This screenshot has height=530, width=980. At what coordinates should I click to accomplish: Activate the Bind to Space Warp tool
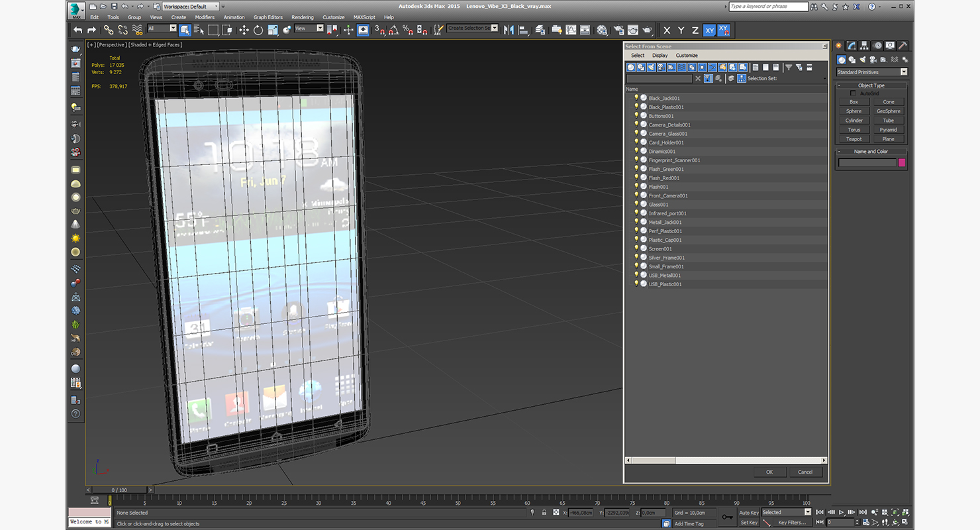pos(137,30)
